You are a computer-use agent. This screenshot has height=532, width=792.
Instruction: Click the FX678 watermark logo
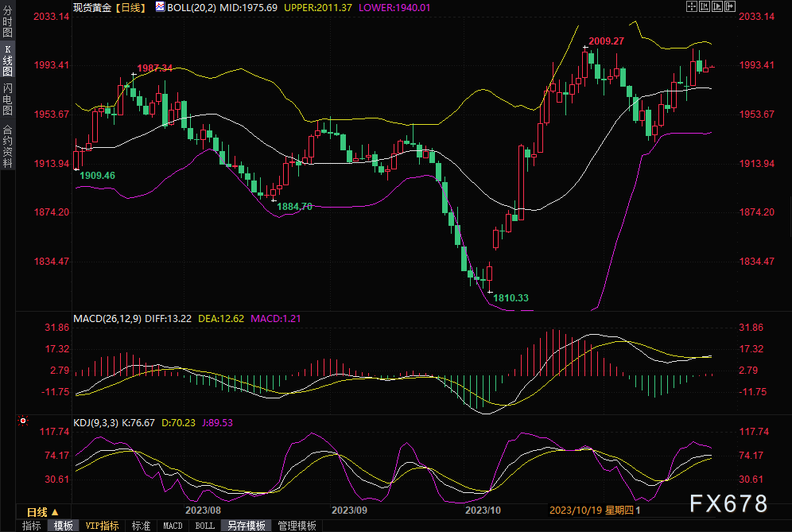pos(728,503)
